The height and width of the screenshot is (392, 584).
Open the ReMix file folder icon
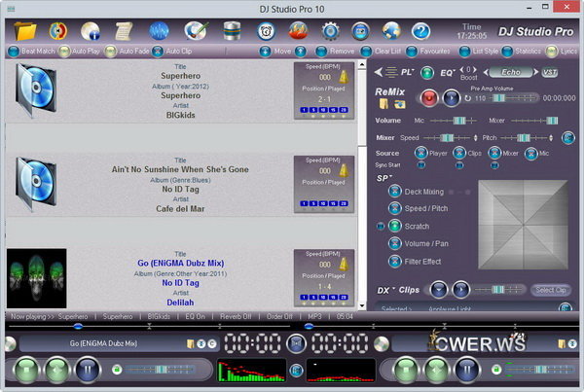pos(383,104)
